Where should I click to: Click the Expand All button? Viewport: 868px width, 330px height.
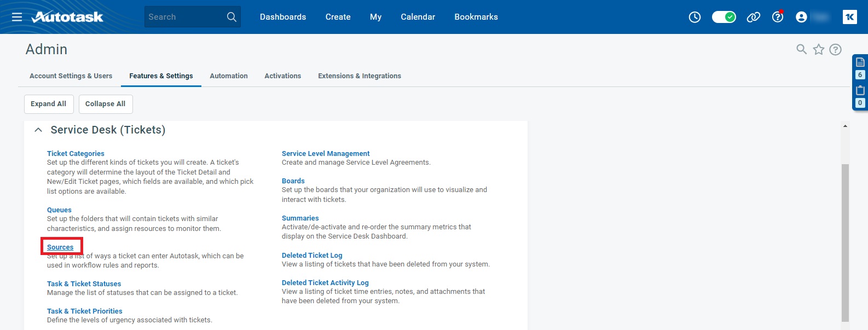click(48, 104)
